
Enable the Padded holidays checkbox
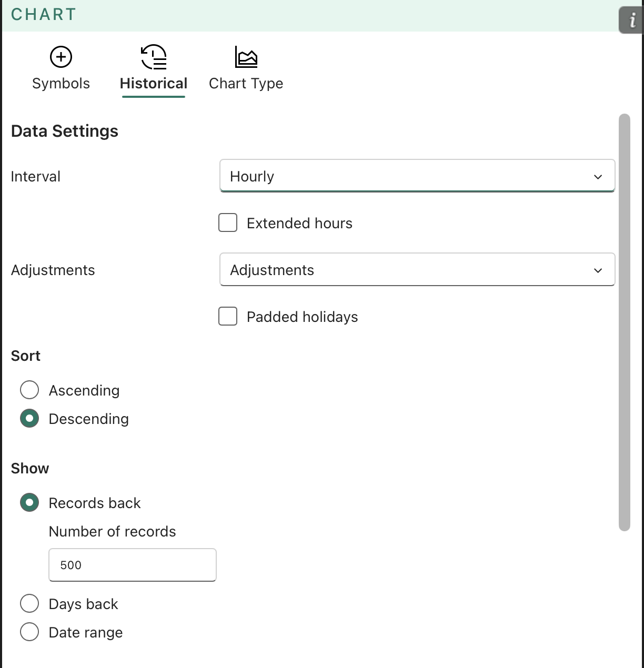pyautogui.click(x=228, y=317)
